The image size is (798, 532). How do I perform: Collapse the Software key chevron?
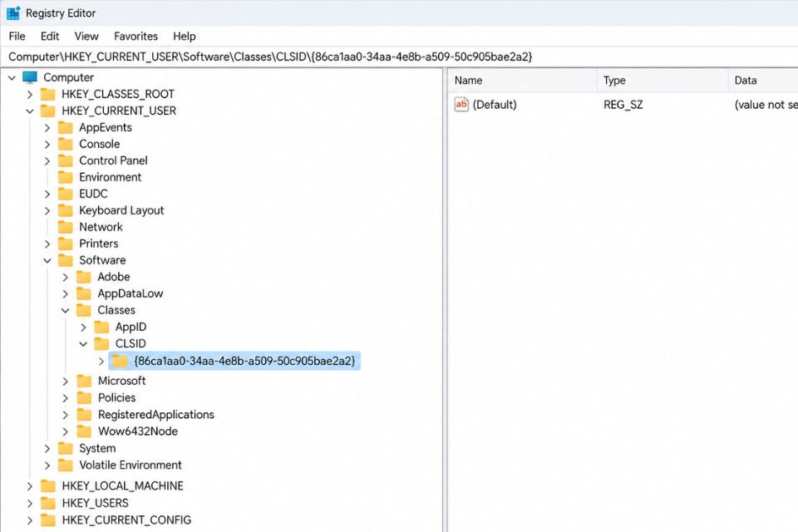pos(47,261)
